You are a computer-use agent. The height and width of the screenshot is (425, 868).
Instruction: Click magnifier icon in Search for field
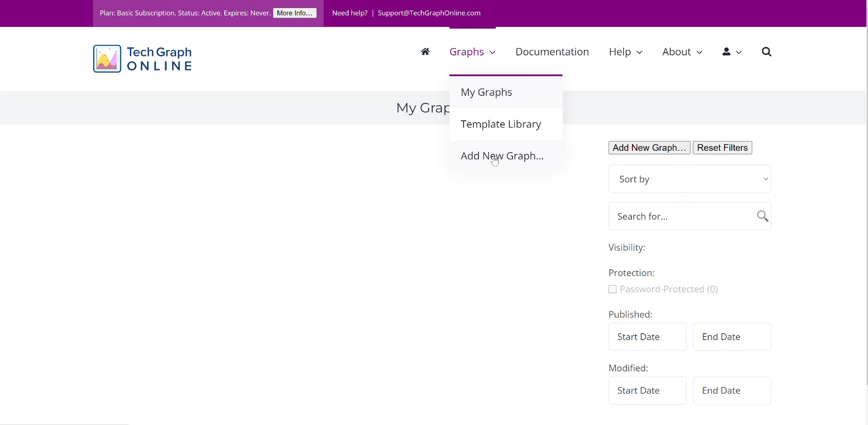763,216
